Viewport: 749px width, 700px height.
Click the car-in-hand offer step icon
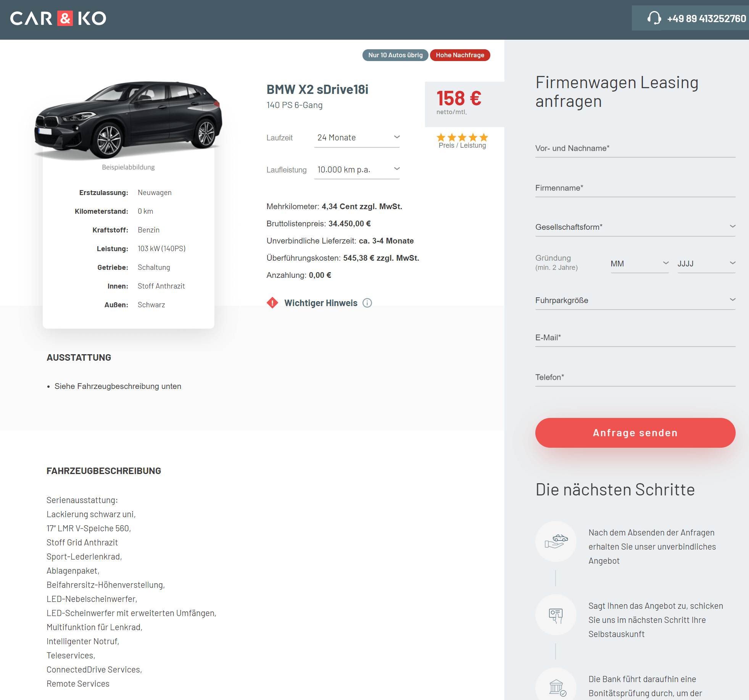pyautogui.click(x=556, y=541)
